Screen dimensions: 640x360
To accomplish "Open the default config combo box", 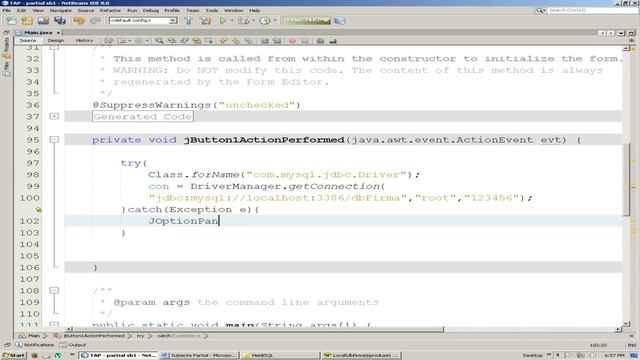I will (x=143, y=20).
